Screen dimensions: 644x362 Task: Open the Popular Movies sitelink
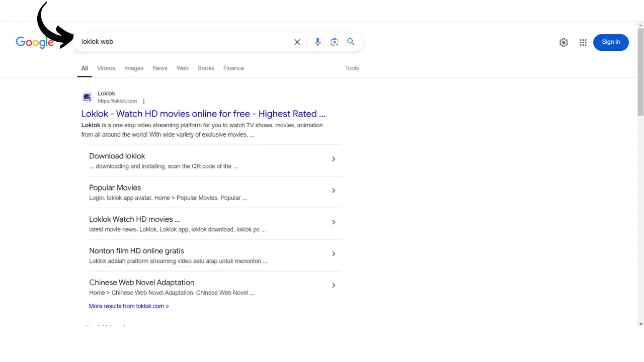tap(115, 188)
